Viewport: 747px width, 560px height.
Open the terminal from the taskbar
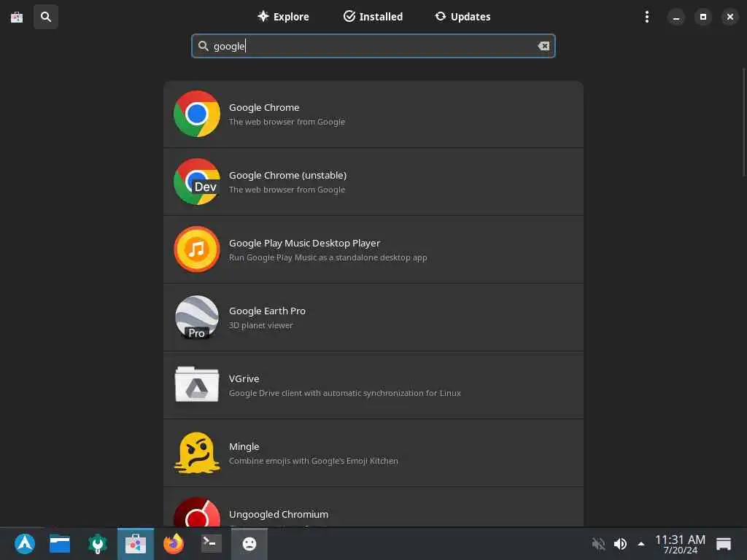(211, 543)
